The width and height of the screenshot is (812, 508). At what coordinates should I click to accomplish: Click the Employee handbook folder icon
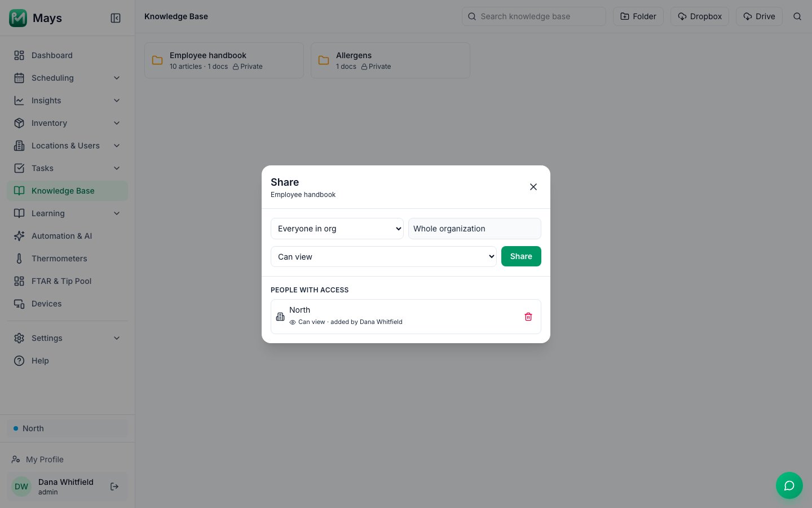157,60
